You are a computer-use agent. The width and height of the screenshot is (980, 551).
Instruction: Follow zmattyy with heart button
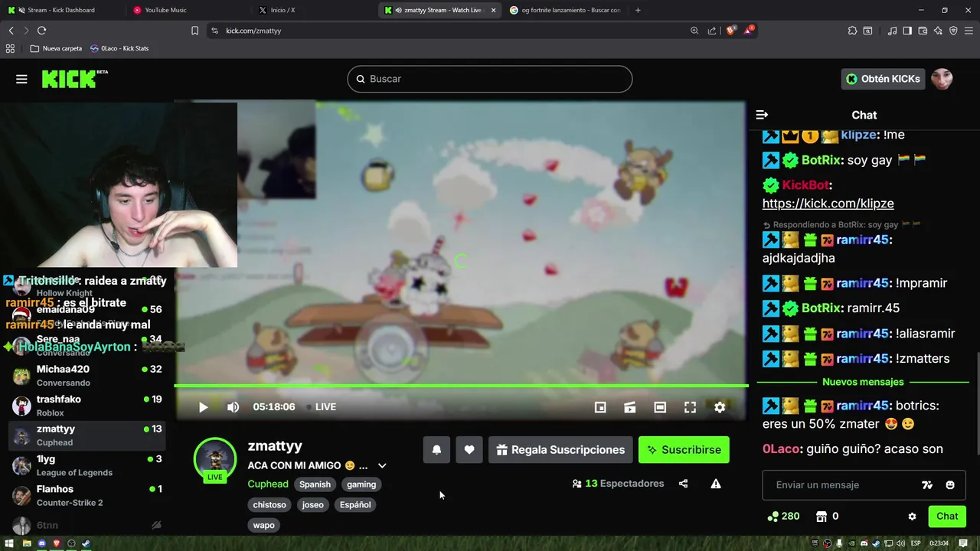(469, 450)
